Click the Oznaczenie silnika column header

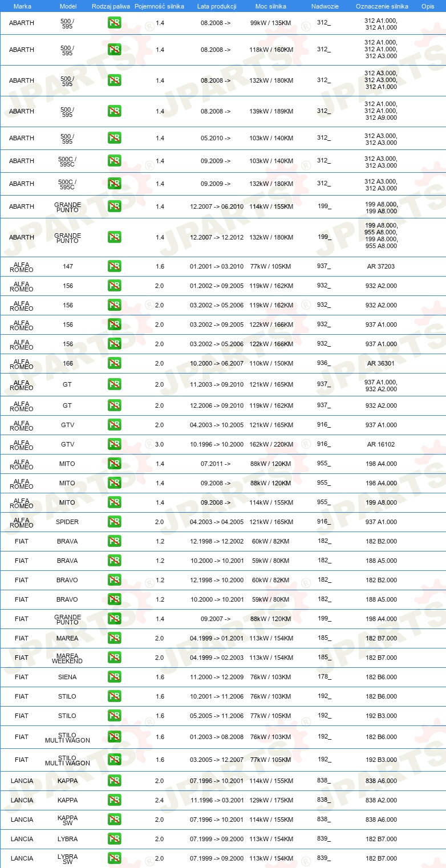[x=382, y=6]
